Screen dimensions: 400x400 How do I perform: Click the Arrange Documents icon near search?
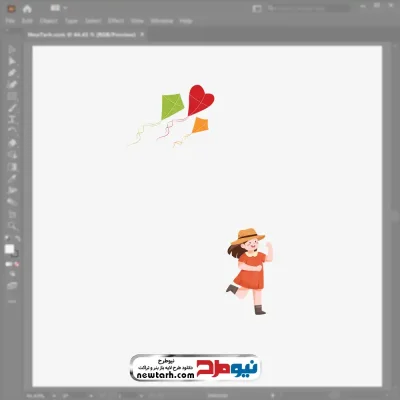(257, 9)
